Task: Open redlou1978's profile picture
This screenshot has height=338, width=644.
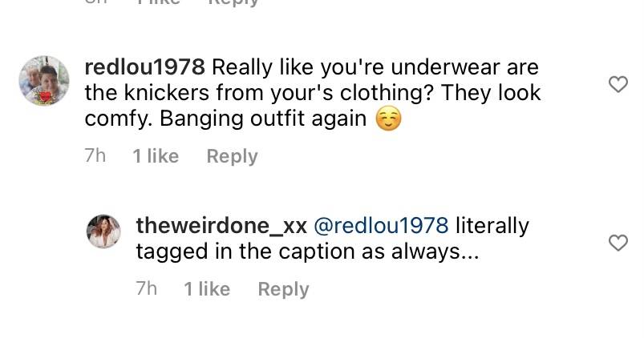Action: [x=44, y=81]
